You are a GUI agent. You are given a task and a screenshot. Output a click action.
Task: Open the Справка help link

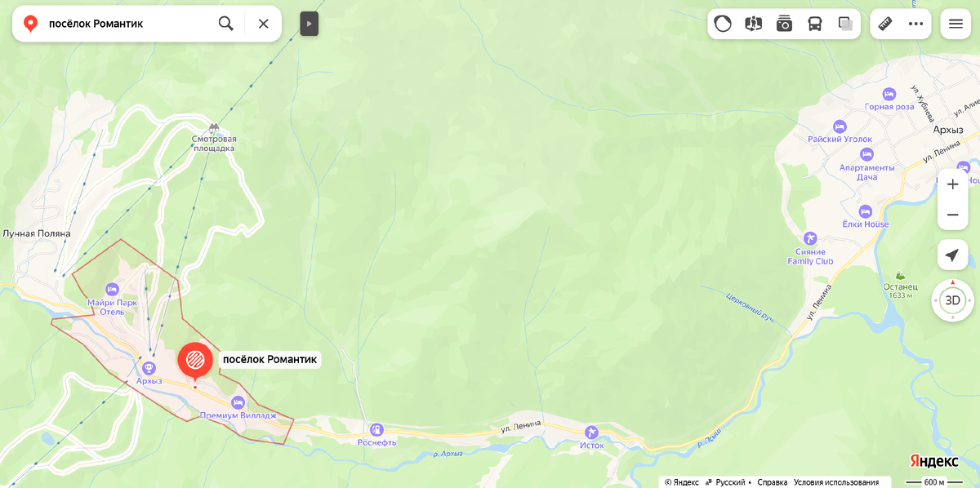pos(773,482)
